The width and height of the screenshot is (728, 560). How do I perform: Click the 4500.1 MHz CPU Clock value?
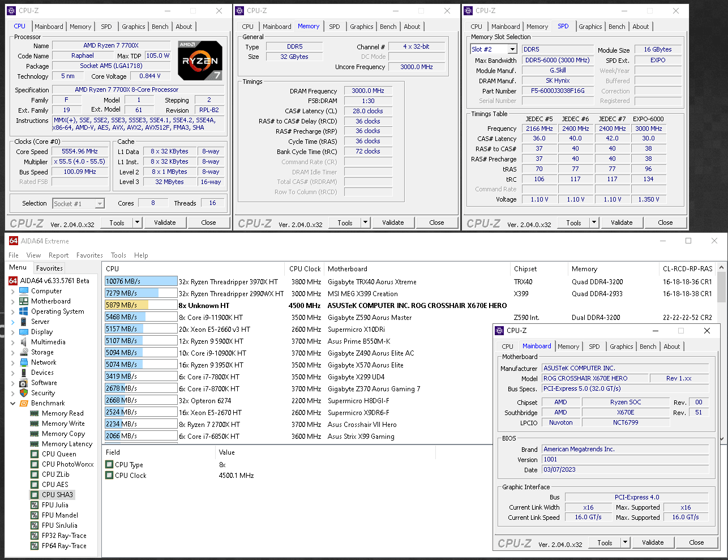pos(236,476)
